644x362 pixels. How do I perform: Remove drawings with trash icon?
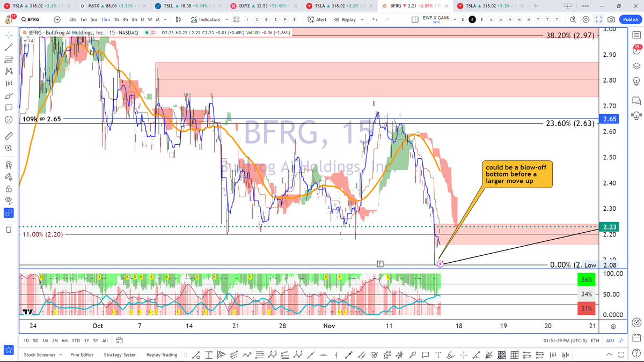pyautogui.click(x=8, y=230)
